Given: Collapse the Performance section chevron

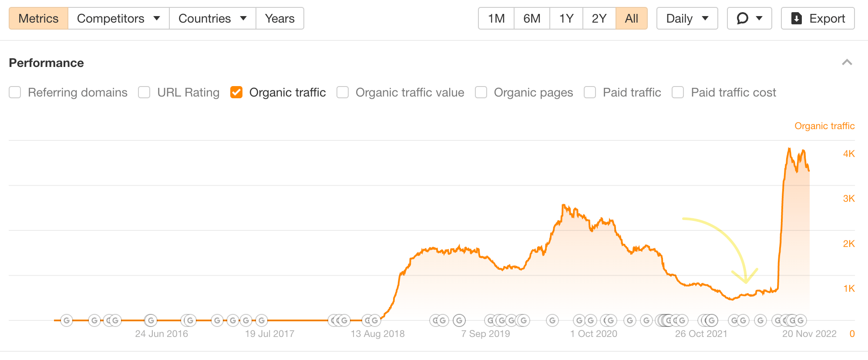Looking at the screenshot, I should pyautogui.click(x=847, y=63).
